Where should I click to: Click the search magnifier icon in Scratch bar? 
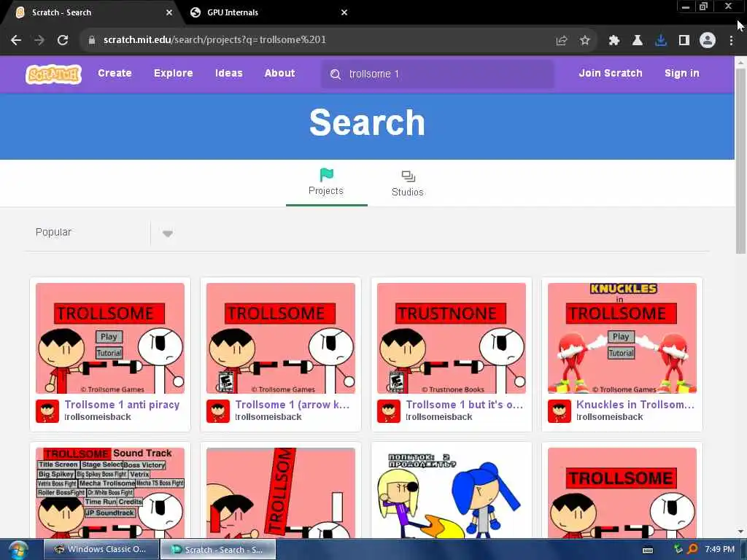[336, 74]
